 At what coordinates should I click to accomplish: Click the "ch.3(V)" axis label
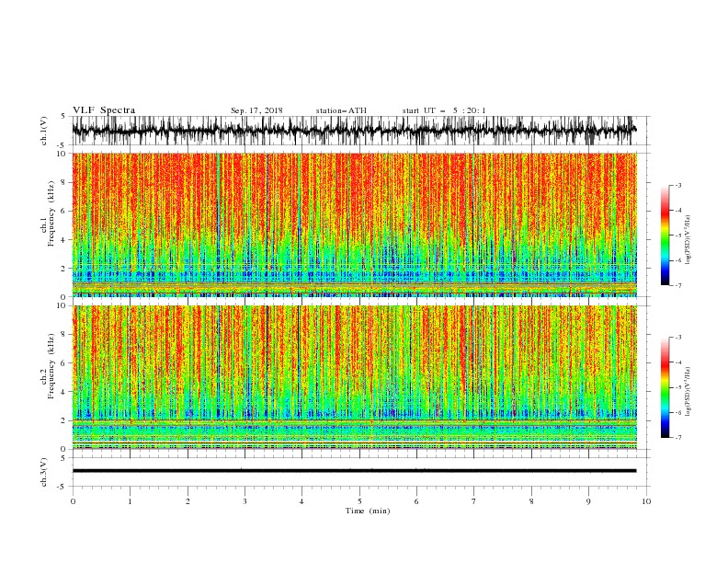[44, 472]
